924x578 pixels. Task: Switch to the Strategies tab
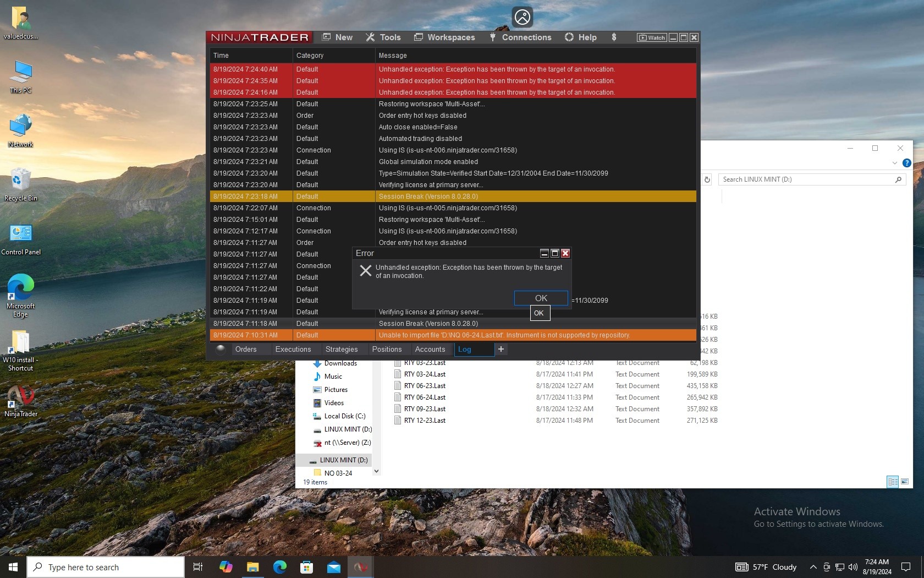click(x=342, y=350)
